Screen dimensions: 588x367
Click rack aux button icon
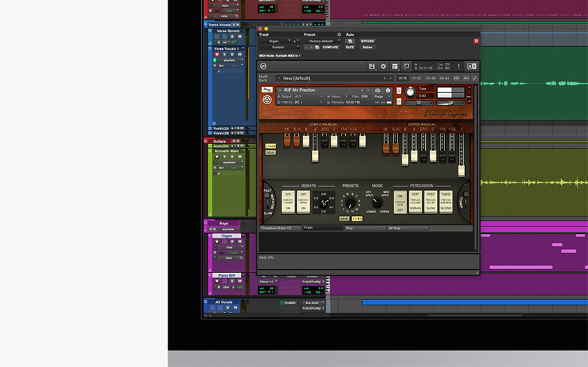pyautogui.click(x=466, y=79)
